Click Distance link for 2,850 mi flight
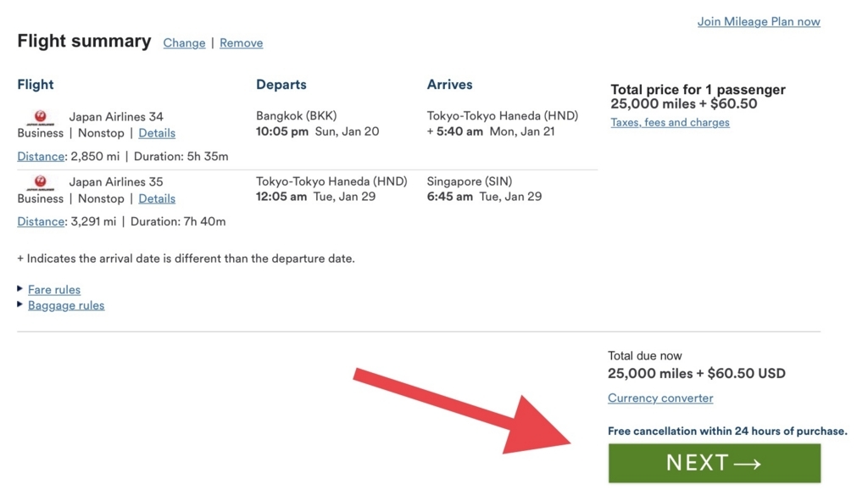 point(41,157)
